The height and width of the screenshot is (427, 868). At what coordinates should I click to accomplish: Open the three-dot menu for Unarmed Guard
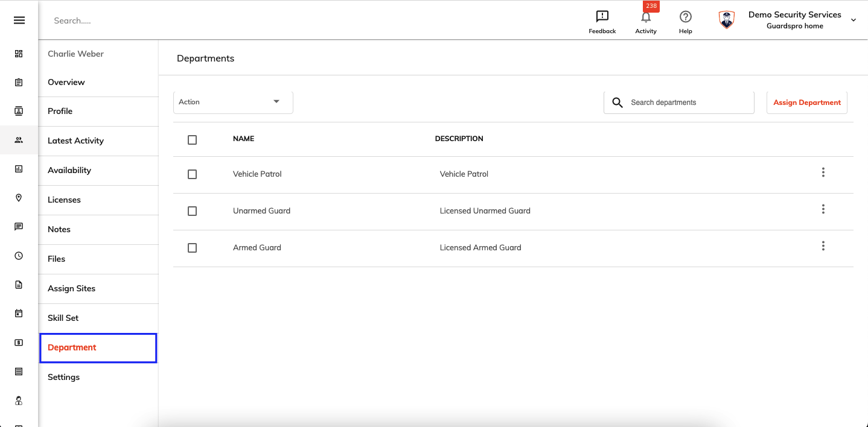(x=823, y=209)
